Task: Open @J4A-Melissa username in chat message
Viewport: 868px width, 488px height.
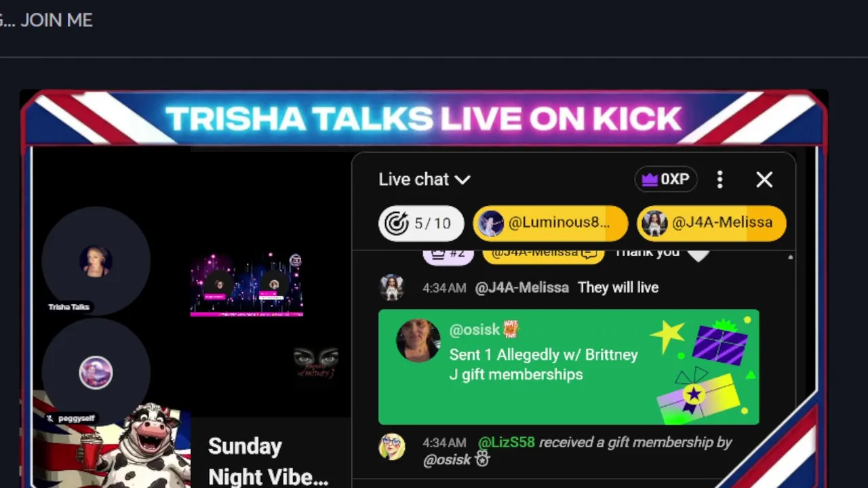Action: tap(521, 287)
